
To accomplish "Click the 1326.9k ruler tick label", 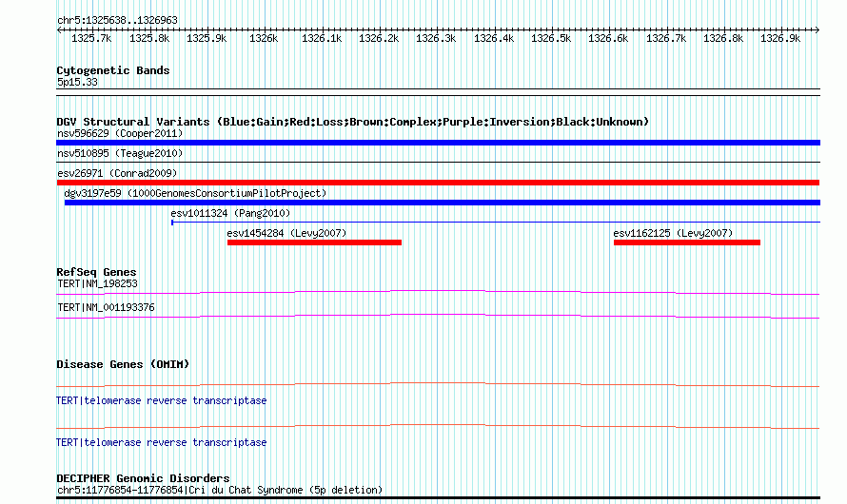I will pos(780,38).
